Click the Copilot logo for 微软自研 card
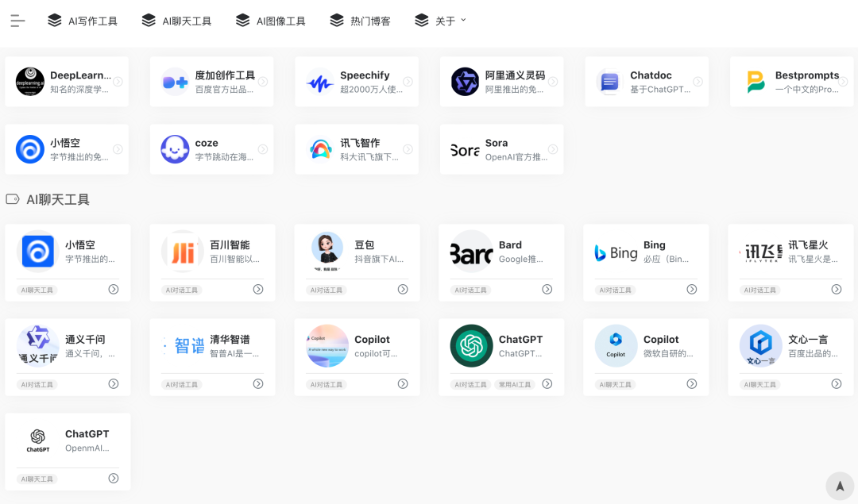The image size is (858, 504). tap(616, 346)
